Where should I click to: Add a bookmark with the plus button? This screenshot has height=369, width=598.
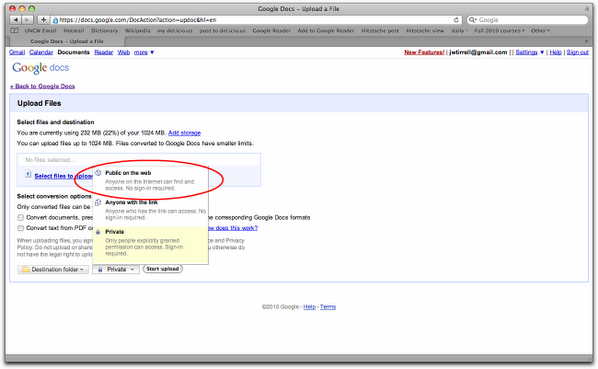[x=43, y=19]
